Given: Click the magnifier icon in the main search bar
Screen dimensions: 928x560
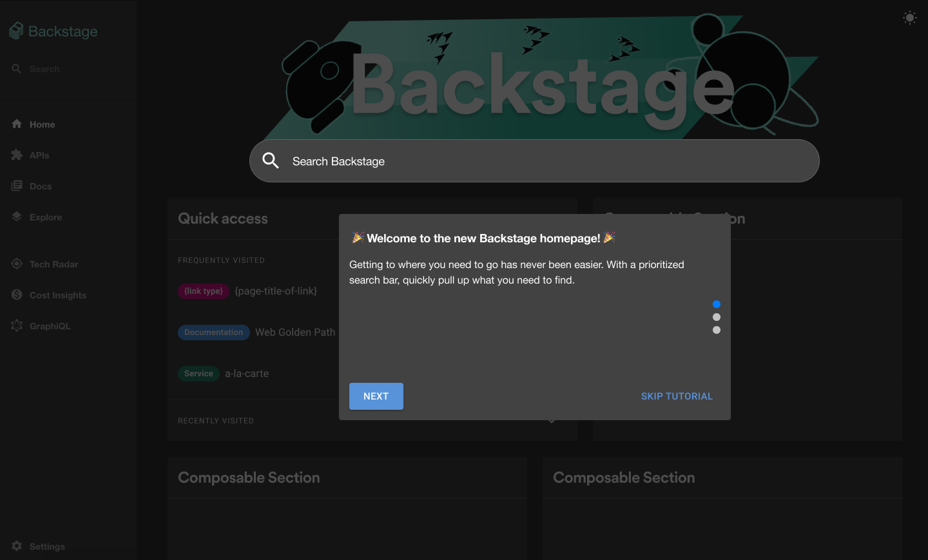Looking at the screenshot, I should point(271,160).
